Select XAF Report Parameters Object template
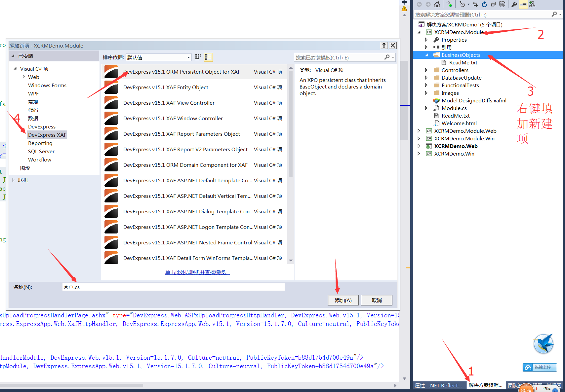The height and width of the screenshot is (392, 565). [x=194, y=134]
